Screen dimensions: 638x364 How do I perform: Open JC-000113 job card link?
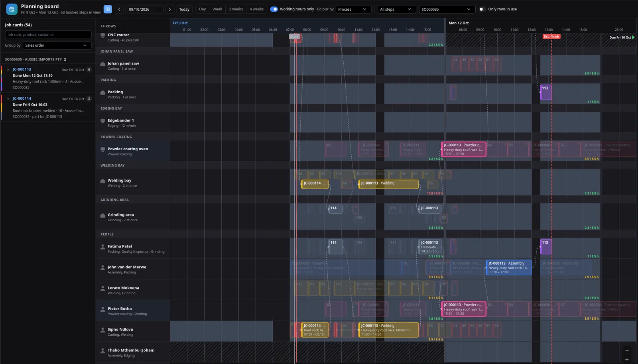(22, 69)
